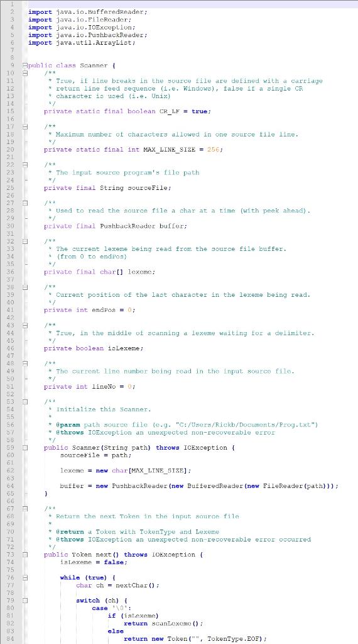Collapse the switch (ch) block fold
The image size is (358, 644).
pos(24,601)
